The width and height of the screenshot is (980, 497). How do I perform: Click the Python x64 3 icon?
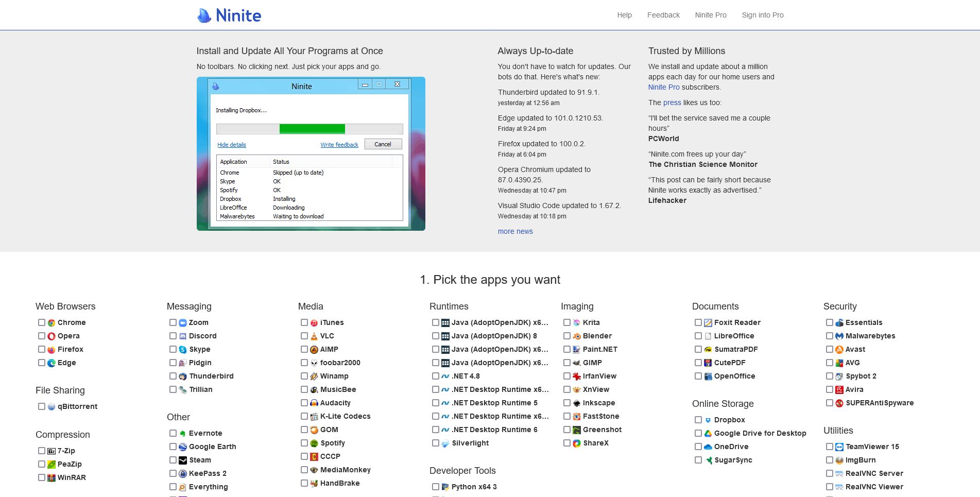coord(445,487)
